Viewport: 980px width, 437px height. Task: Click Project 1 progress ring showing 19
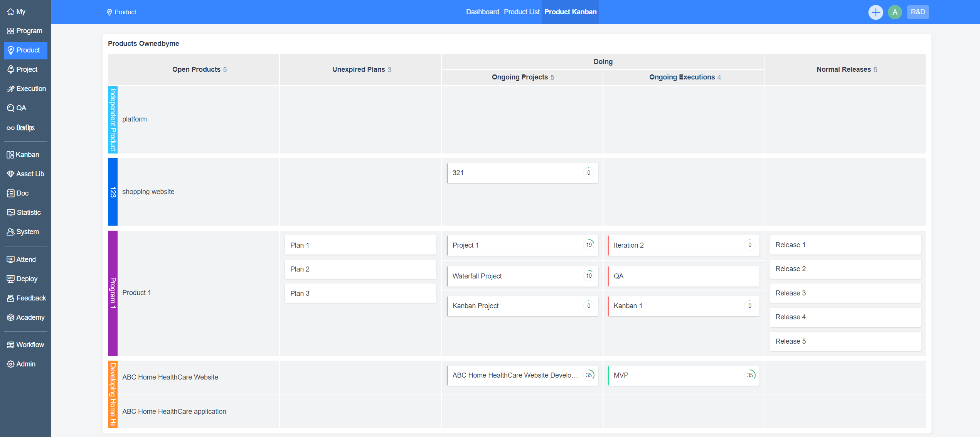[589, 245]
